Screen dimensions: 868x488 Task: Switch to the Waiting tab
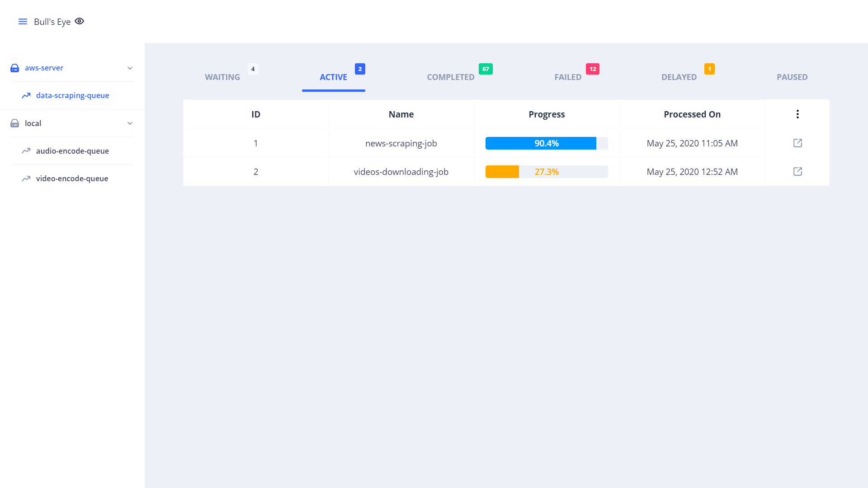pos(222,77)
